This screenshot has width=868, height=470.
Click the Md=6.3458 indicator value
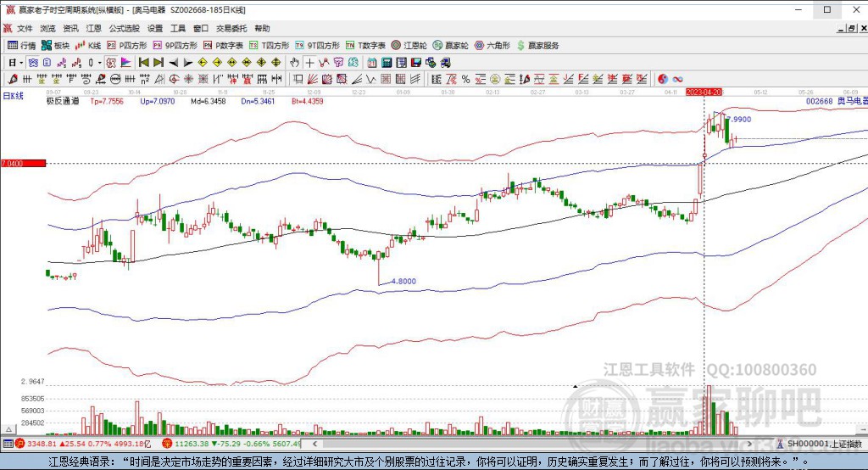(x=209, y=101)
